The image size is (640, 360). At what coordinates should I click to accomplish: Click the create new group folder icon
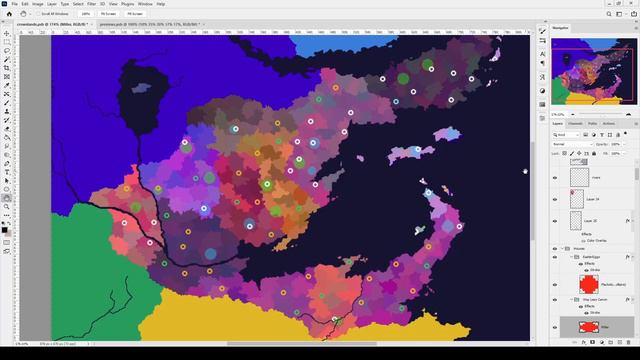pos(611,342)
